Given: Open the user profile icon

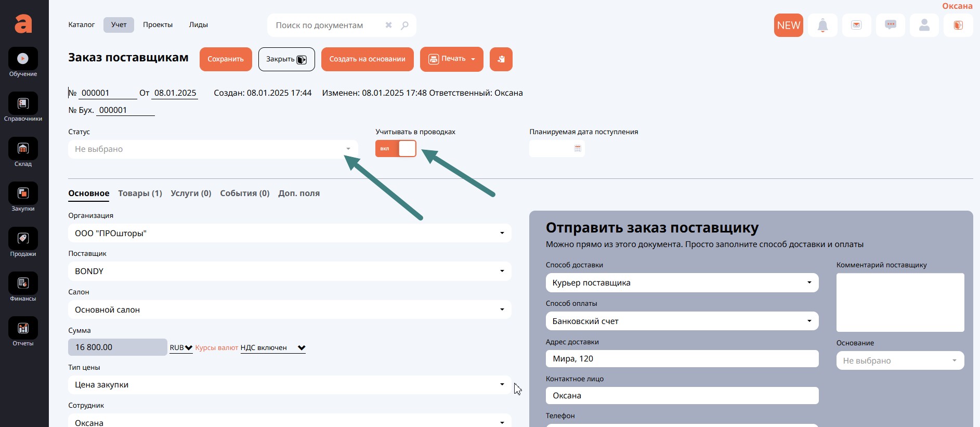Looking at the screenshot, I should [x=924, y=25].
